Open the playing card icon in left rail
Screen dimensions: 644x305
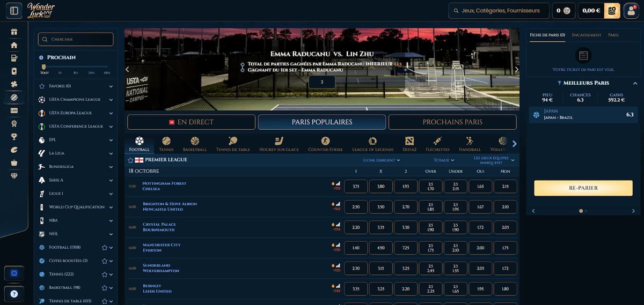click(14, 71)
